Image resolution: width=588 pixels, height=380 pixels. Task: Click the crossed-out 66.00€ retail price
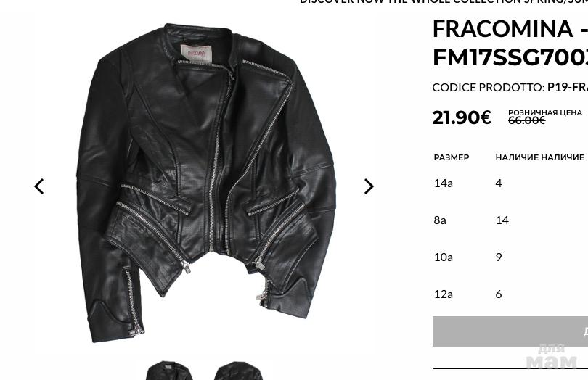point(527,120)
